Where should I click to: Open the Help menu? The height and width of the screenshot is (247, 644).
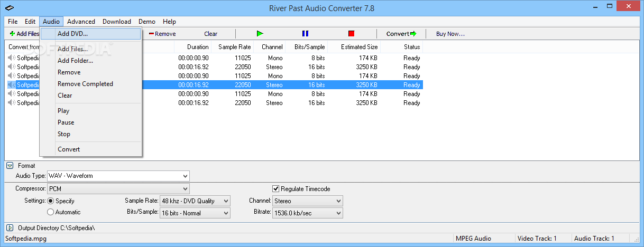[x=169, y=22]
